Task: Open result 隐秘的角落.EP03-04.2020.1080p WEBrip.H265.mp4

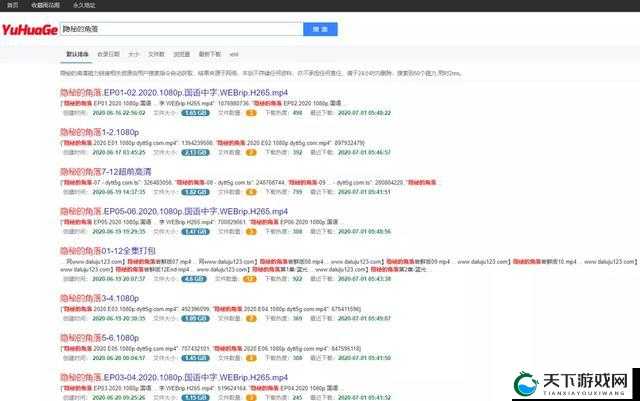Action: tap(174, 377)
